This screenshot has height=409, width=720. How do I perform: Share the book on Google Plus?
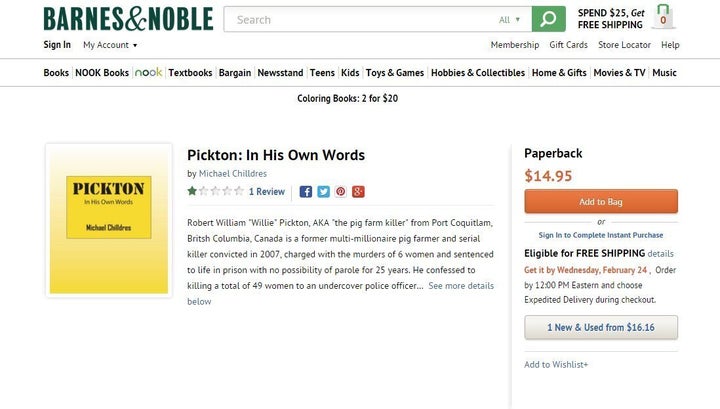(358, 192)
